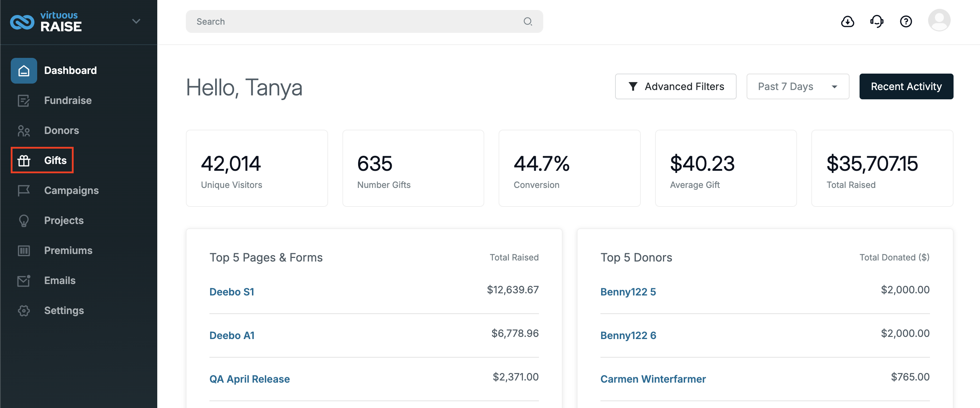The width and height of the screenshot is (980, 408).
Task: Click the Settings gear icon
Action: [24, 310]
